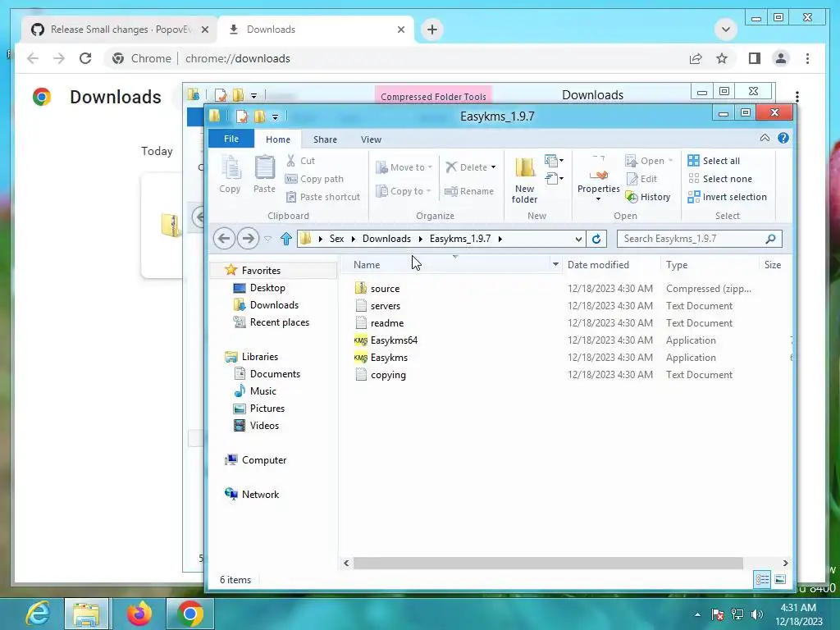The image size is (840, 630).
Task: Open the recent locations dropdown arrow
Action: click(x=268, y=239)
